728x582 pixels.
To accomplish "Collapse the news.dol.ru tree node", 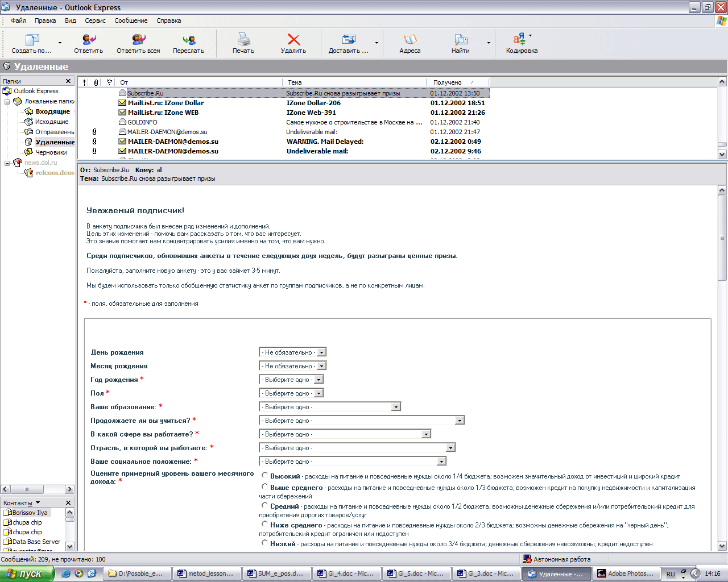I will [x=7, y=163].
